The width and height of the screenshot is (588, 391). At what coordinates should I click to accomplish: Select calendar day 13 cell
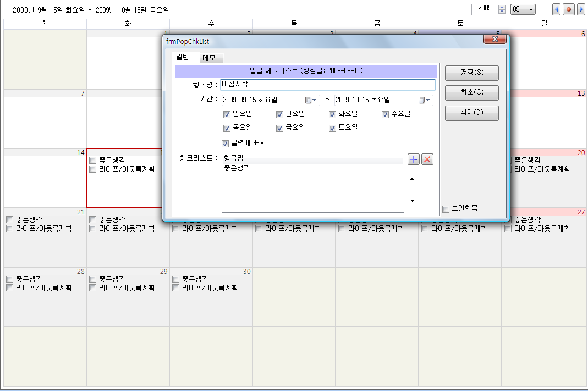coord(548,119)
